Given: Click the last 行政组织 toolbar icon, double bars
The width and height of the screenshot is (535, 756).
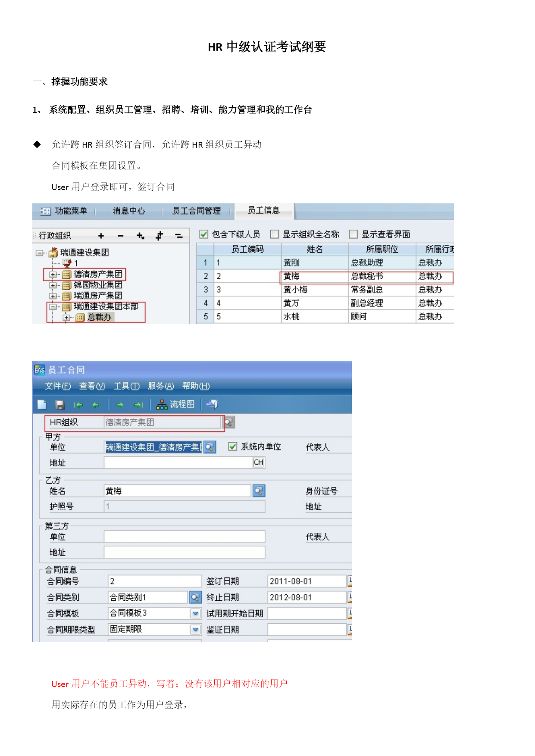Looking at the screenshot, I should 179,236.
